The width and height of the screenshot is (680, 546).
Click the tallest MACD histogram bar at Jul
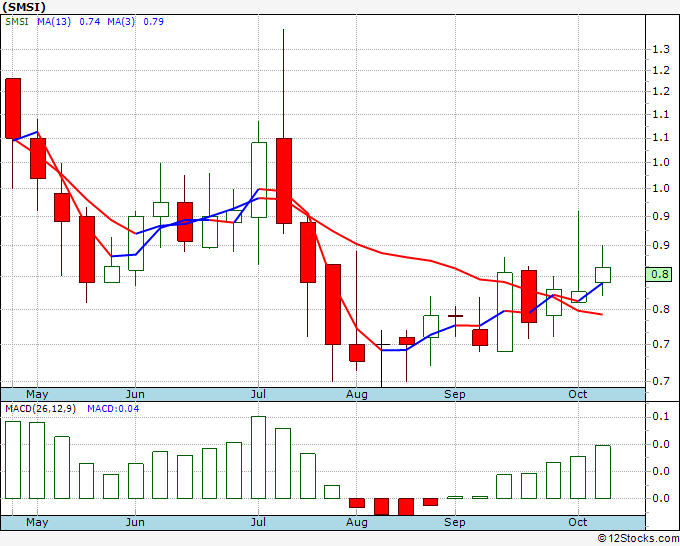pyautogui.click(x=258, y=458)
